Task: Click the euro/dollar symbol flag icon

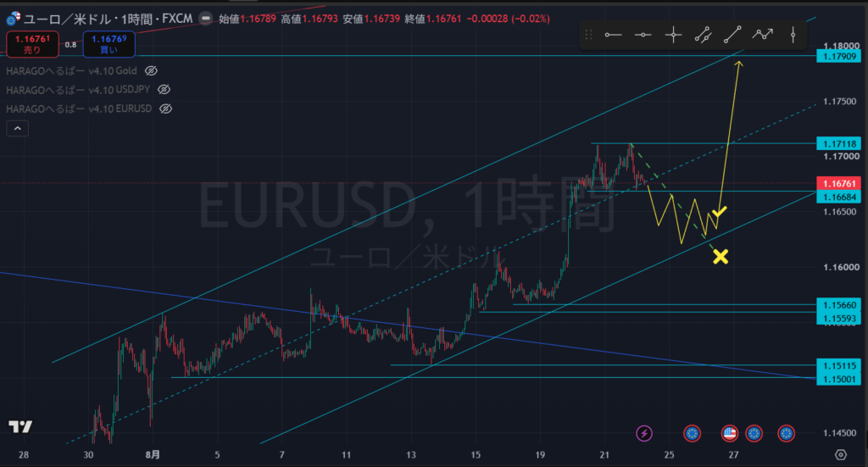Action: click(13, 19)
